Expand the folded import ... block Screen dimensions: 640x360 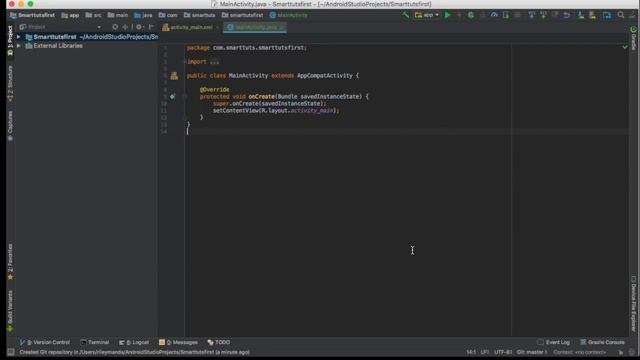tap(214, 62)
